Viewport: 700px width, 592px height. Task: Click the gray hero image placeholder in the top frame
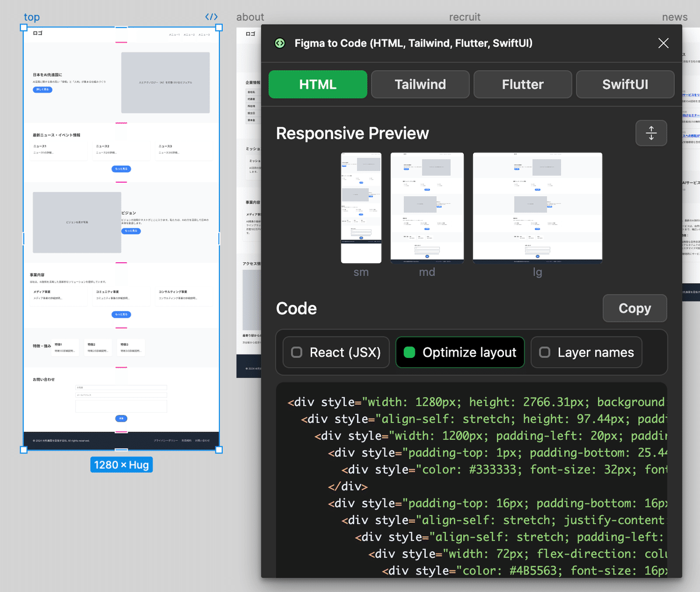tap(165, 82)
